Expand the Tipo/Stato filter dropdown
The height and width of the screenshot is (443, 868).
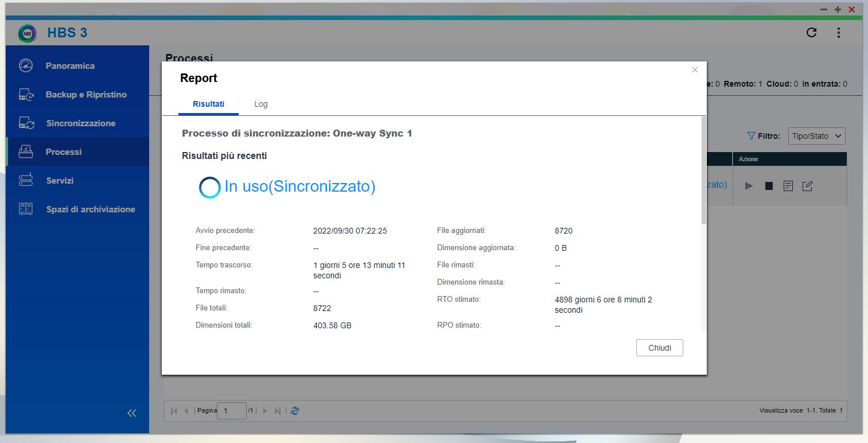[816, 136]
